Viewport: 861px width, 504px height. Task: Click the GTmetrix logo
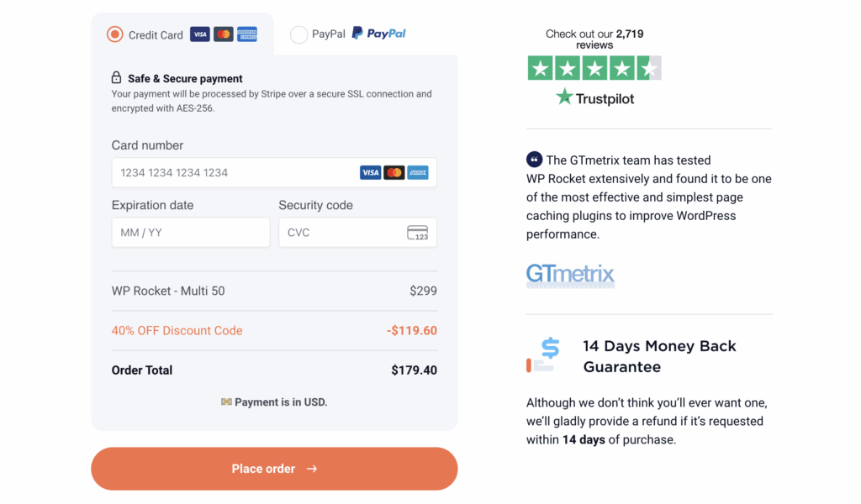pos(570,275)
